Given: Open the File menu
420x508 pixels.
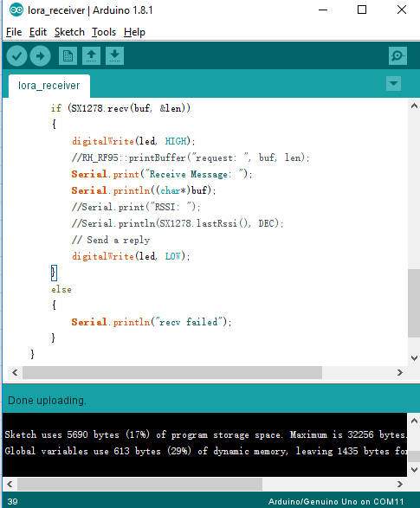Looking at the screenshot, I should coord(14,32).
